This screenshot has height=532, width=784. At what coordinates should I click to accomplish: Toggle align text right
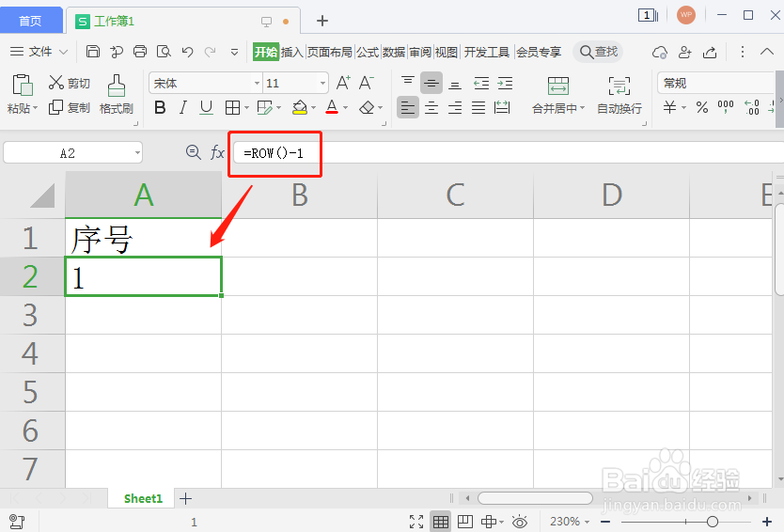tap(454, 107)
